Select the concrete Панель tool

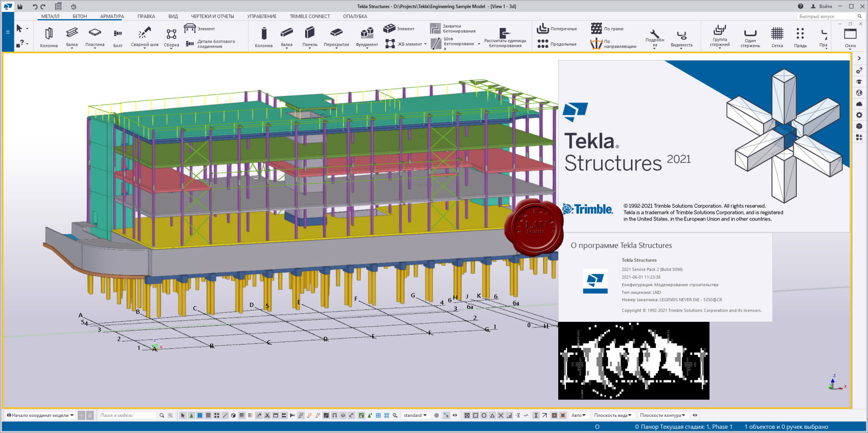coord(310,37)
